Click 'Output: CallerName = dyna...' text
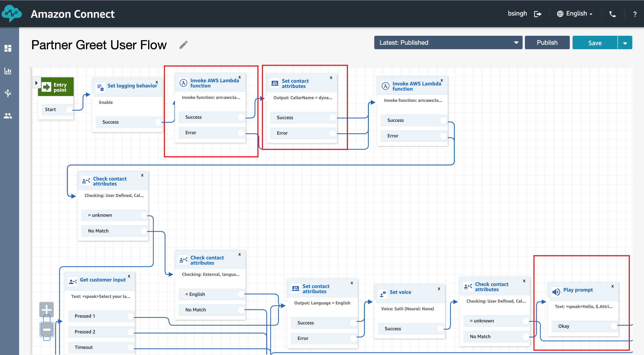Image resolution: width=644 pixels, height=355 pixels. (303, 98)
